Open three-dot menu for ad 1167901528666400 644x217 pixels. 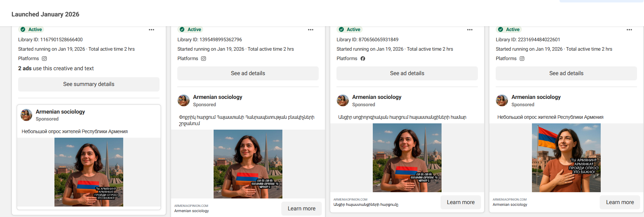point(151,30)
